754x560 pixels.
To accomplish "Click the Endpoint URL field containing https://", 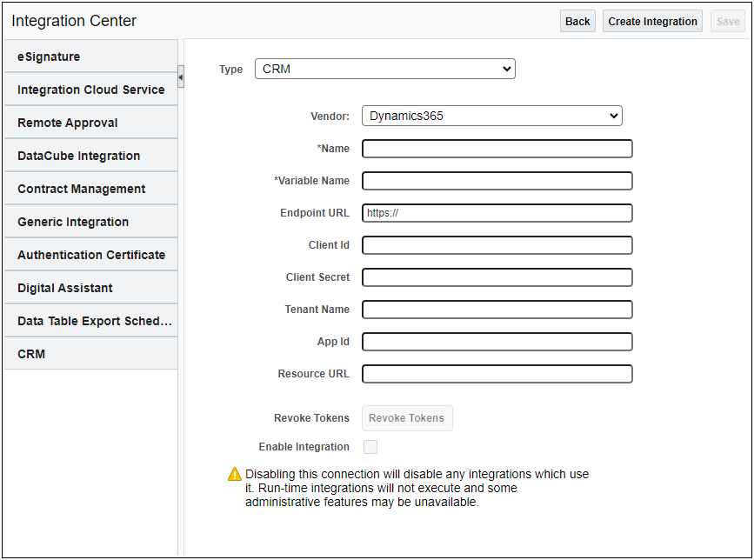I will coord(497,212).
